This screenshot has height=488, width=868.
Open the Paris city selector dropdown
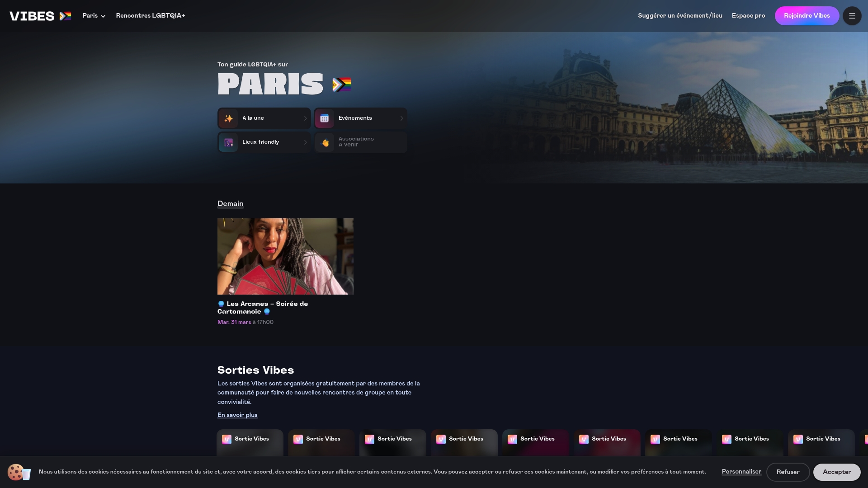(93, 15)
